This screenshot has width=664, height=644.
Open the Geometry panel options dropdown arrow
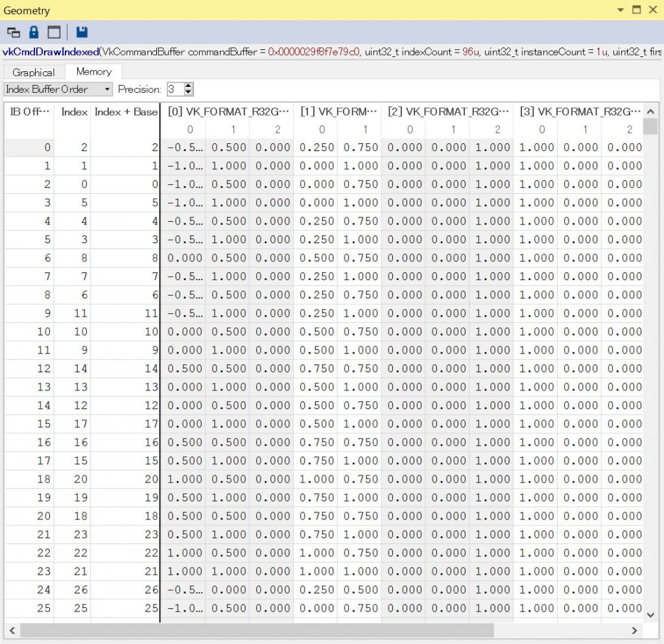tap(621, 10)
